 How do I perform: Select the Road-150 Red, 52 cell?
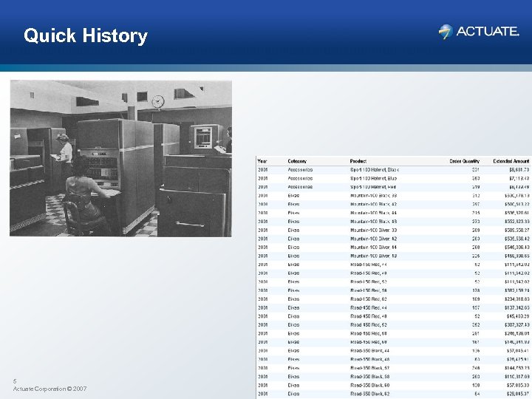click(x=369, y=282)
